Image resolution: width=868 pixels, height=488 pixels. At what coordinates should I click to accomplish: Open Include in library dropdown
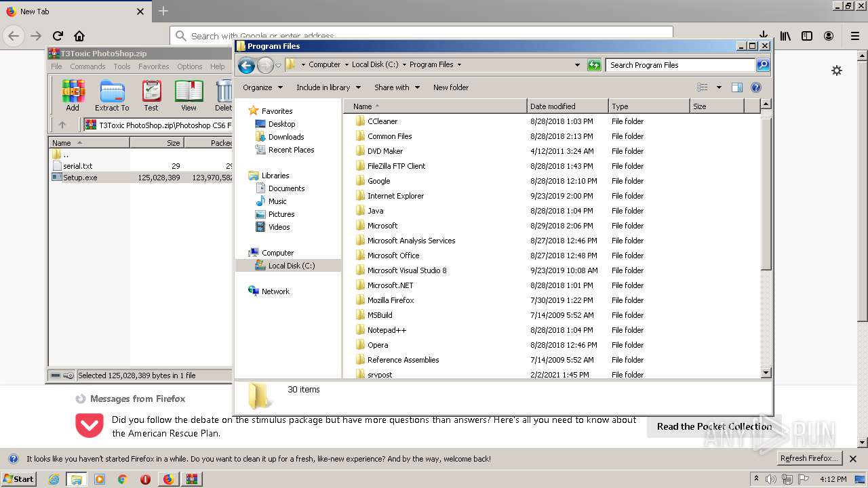pos(328,87)
